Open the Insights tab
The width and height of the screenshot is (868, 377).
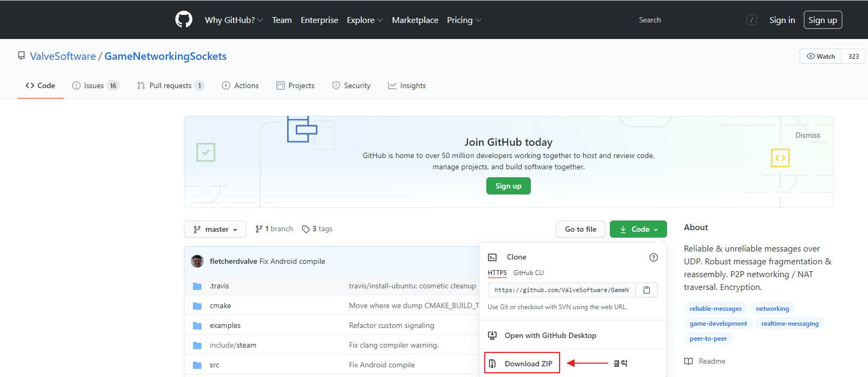pyautogui.click(x=407, y=85)
